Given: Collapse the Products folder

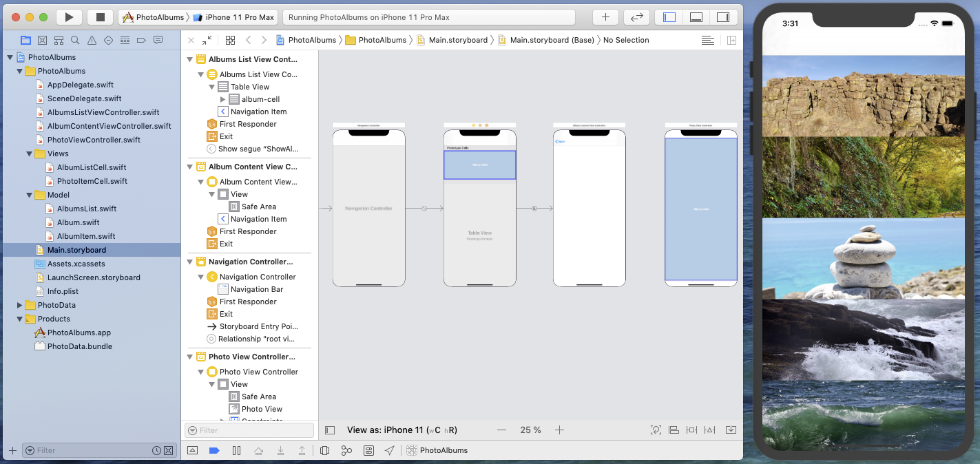Looking at the screenshot, I should pos(19,319).
